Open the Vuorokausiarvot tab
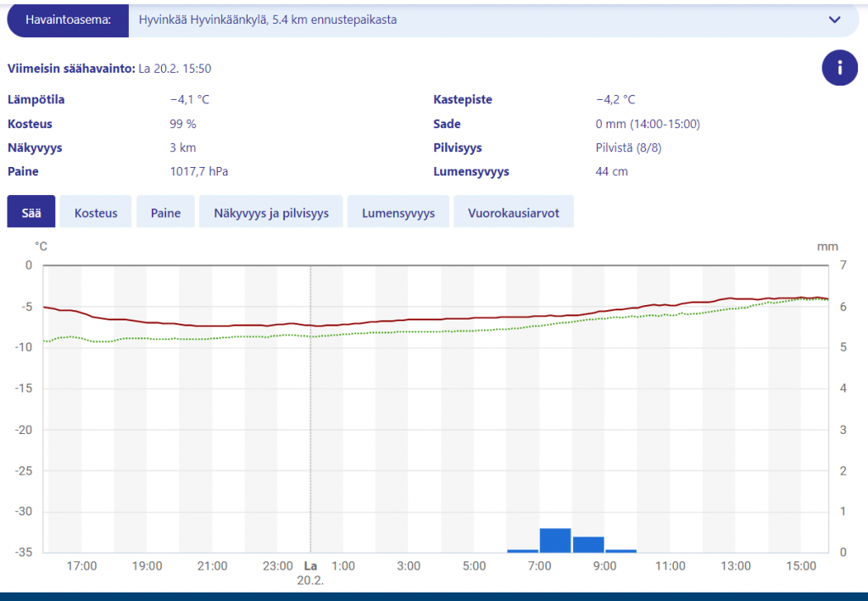Screen dimensions: 868x601 tap(514, 212)
